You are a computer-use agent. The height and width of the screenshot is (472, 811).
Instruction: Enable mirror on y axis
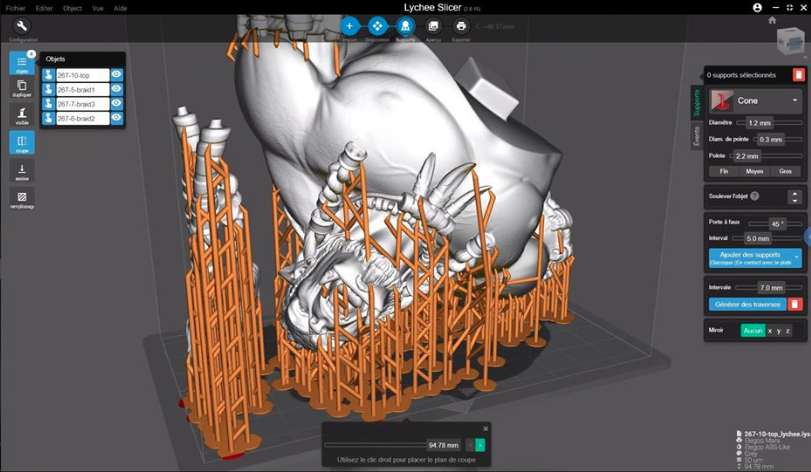(779, 331)
